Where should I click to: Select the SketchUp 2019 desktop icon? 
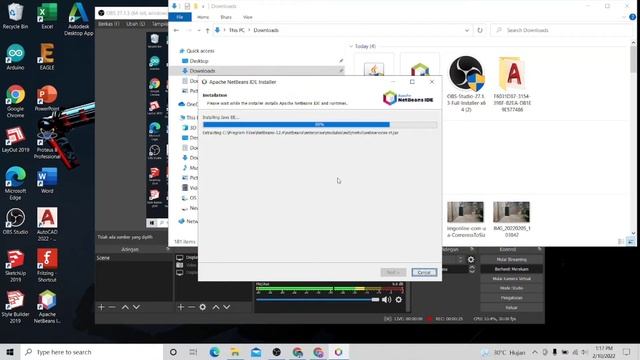15,266
